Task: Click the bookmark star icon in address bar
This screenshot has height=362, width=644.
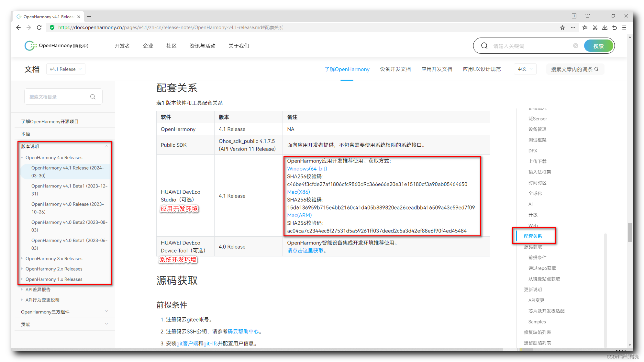Action: click(562, 28)
